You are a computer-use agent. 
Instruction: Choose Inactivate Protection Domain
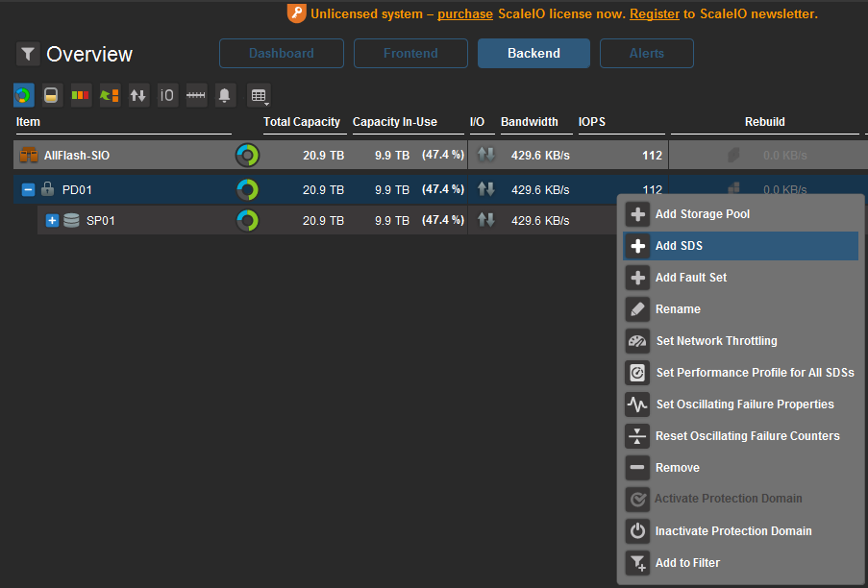point(741,531)
